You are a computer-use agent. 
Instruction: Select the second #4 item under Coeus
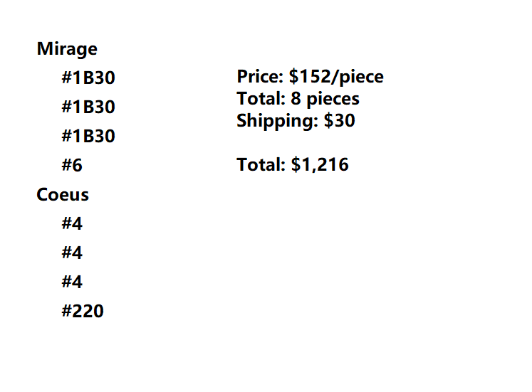click(x=72, y=253)
